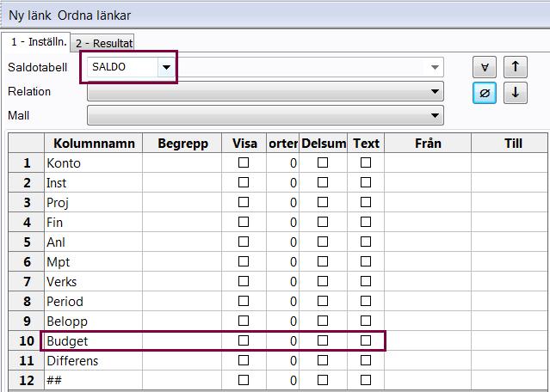Open the Relation dropdown
Viewport: 550px width, 392px height.
point(265,91)
